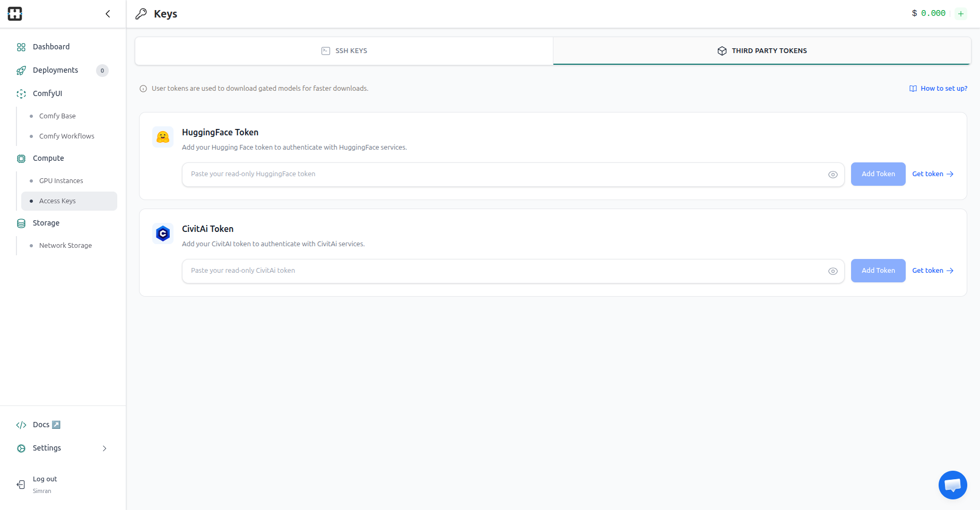Switch to the SSH KEYS tab

click(x=344, y=51)
